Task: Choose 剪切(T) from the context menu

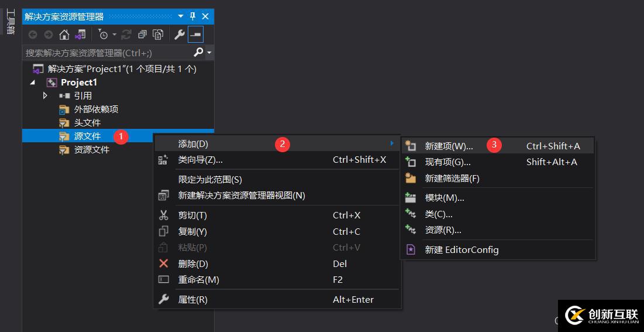Action: [x=277, y=215]
